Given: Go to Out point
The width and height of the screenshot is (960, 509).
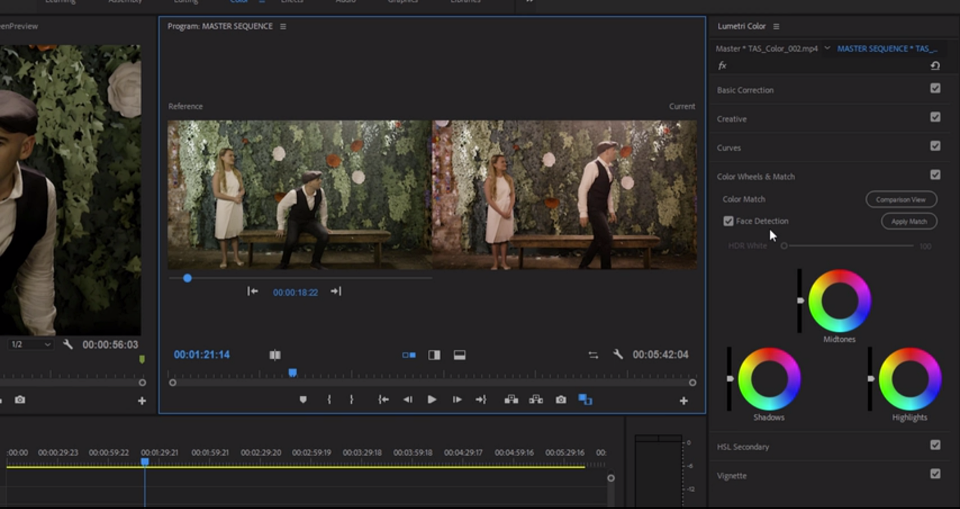Looking at the screenshot, I should click(x=481, y=399).
